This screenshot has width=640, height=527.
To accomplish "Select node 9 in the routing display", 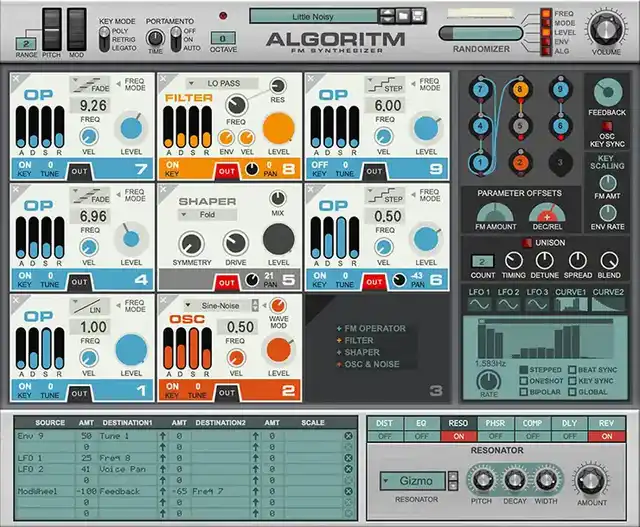I will 560,89.
